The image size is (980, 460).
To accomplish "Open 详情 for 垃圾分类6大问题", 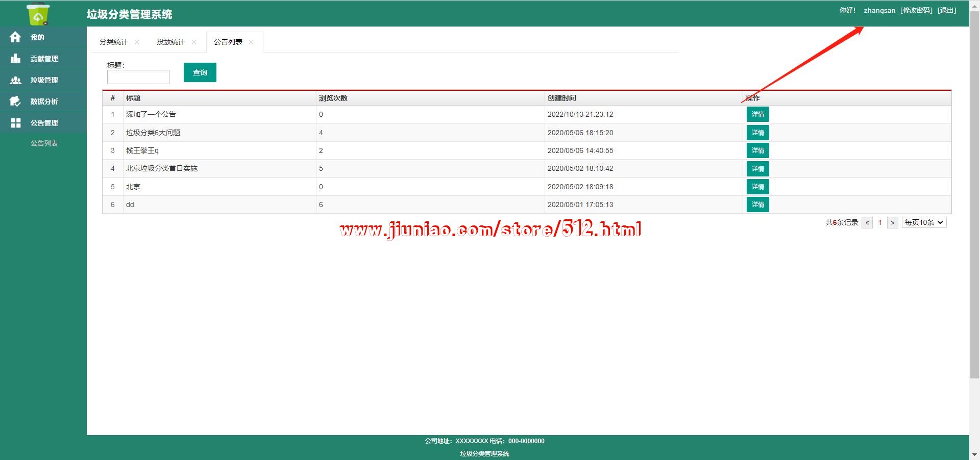I will tap(757, 133).
